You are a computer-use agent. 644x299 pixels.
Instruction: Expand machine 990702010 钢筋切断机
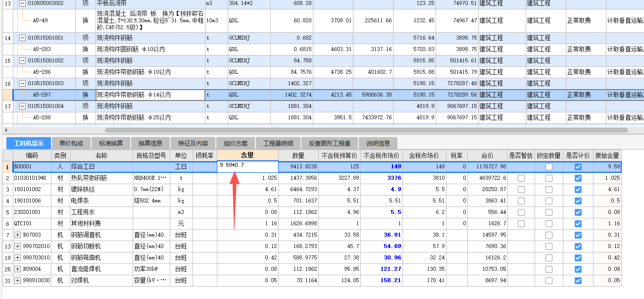click(x=18, y=246)
